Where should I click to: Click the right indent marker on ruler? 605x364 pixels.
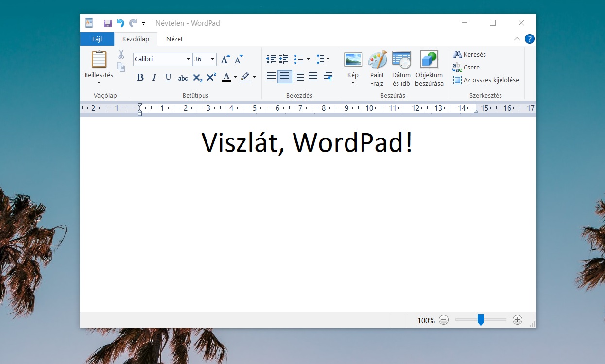click(476, 111)
